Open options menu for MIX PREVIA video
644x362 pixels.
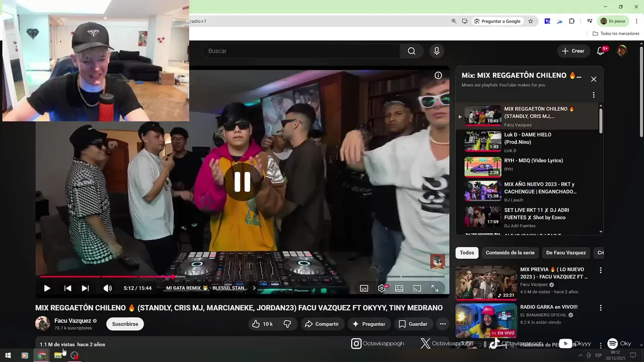600,270
